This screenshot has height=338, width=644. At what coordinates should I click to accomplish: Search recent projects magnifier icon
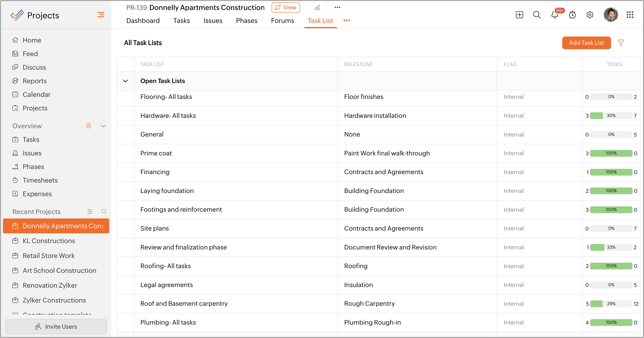click(104, 212)
